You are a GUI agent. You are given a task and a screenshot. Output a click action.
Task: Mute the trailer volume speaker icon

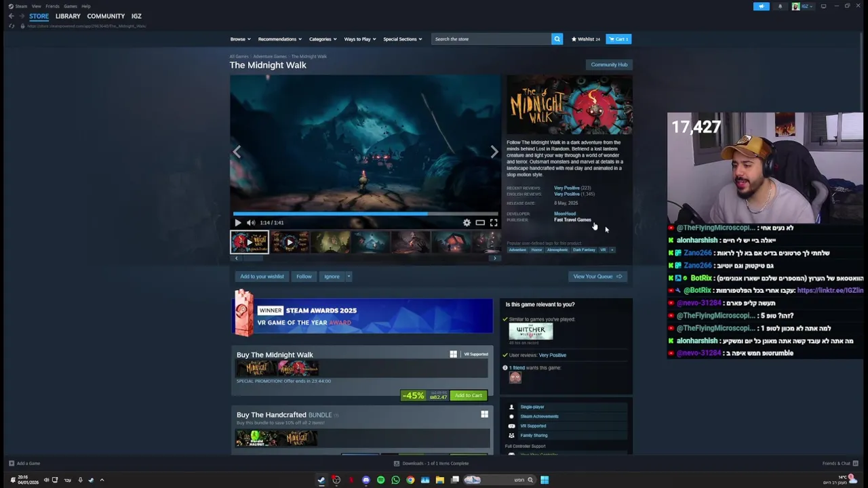pos(251,222)
